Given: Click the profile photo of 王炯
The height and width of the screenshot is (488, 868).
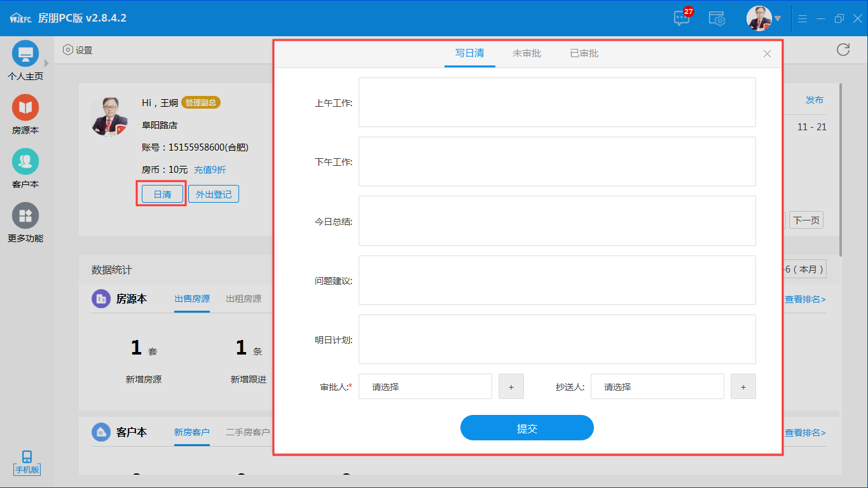Looking at the screenshot, I should (109, 116).
